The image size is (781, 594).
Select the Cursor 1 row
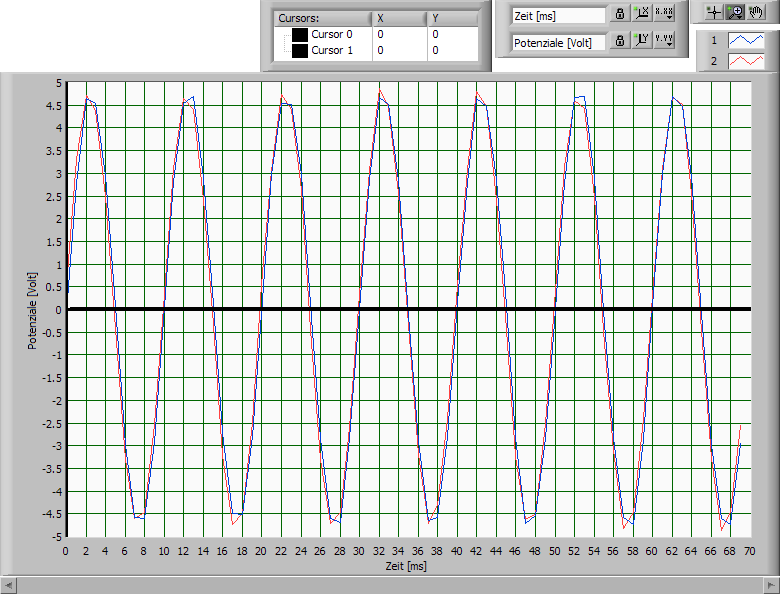[376, 50]
